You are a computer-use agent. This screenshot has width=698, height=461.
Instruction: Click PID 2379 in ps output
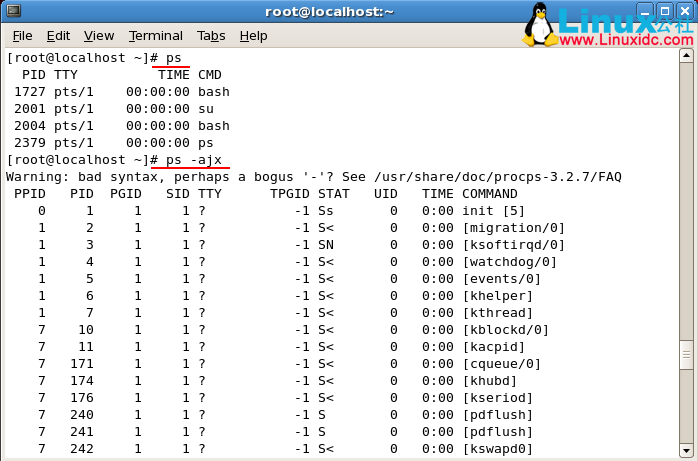(30, 143)
